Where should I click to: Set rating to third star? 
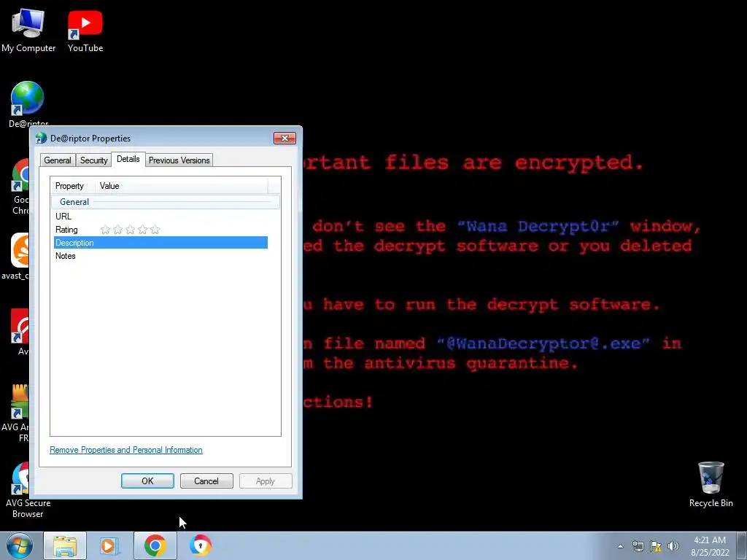(130, 230)
